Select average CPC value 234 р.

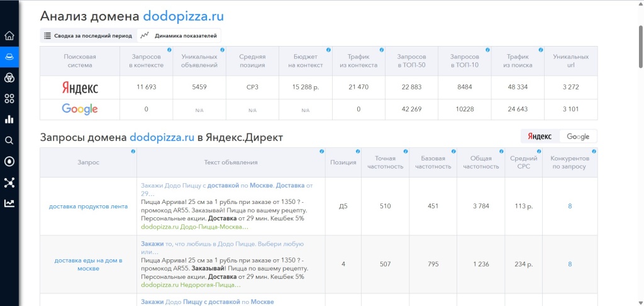tap(524, 264)
